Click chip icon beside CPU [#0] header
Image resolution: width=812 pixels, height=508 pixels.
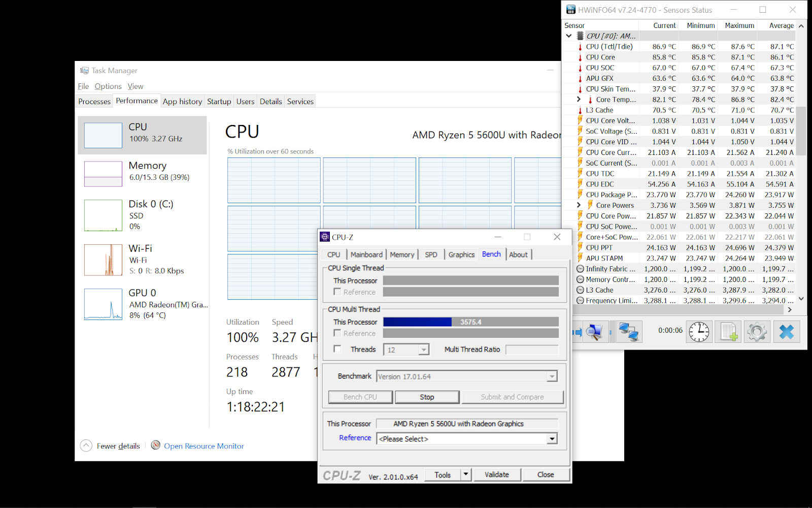click(580, 36)
